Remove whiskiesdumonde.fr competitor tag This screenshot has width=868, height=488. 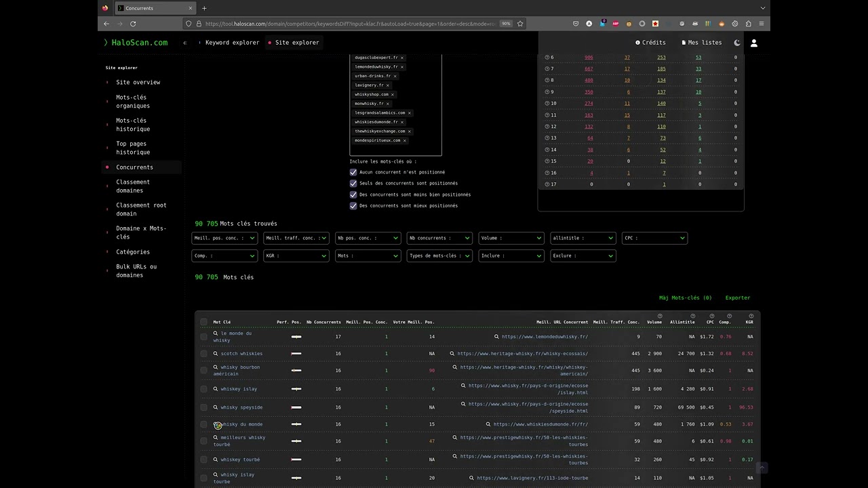(x=403, y=122)
